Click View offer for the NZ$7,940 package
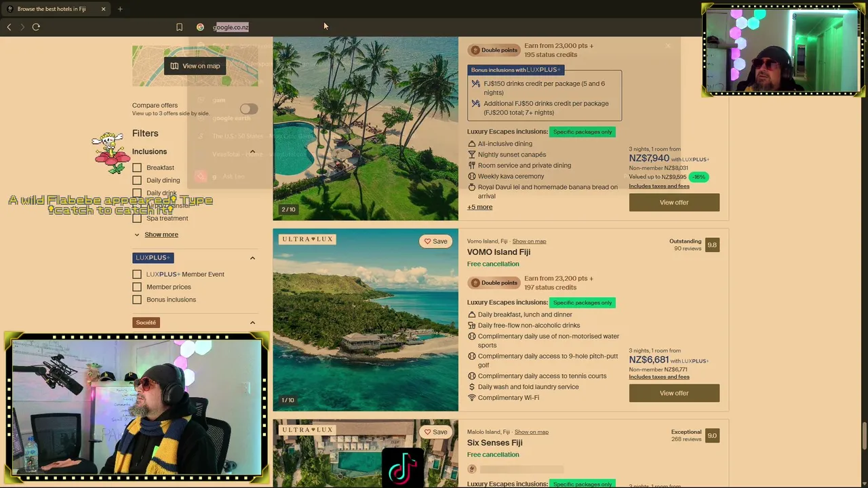 [x=674, y=202]
